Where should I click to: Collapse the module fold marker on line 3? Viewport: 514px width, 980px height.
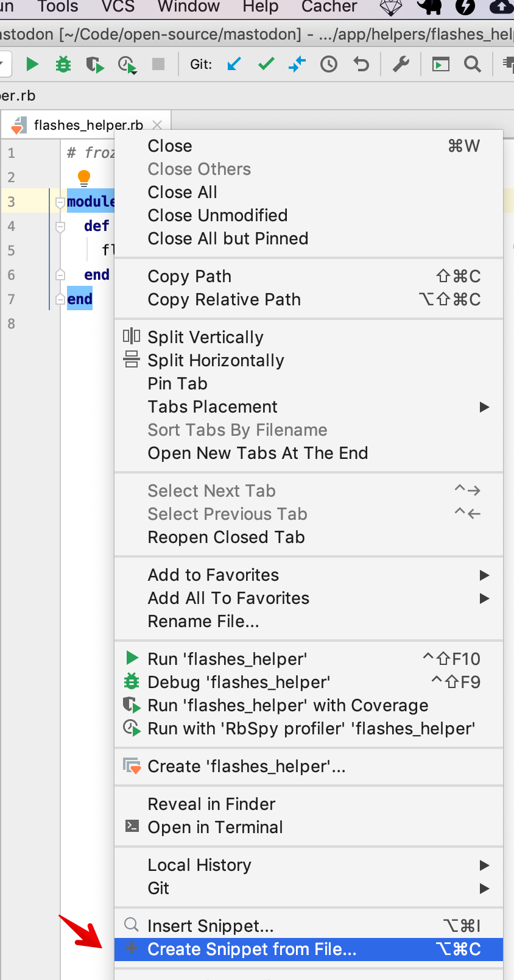pos(60,202)
